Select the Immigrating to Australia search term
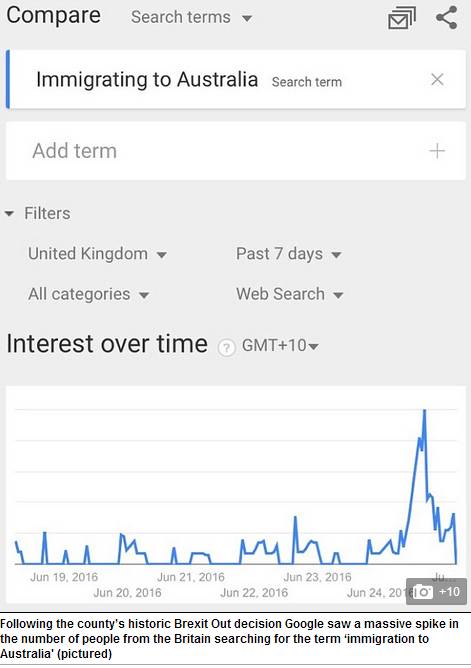This screenshot has height=668, width=471. (147, 80)
